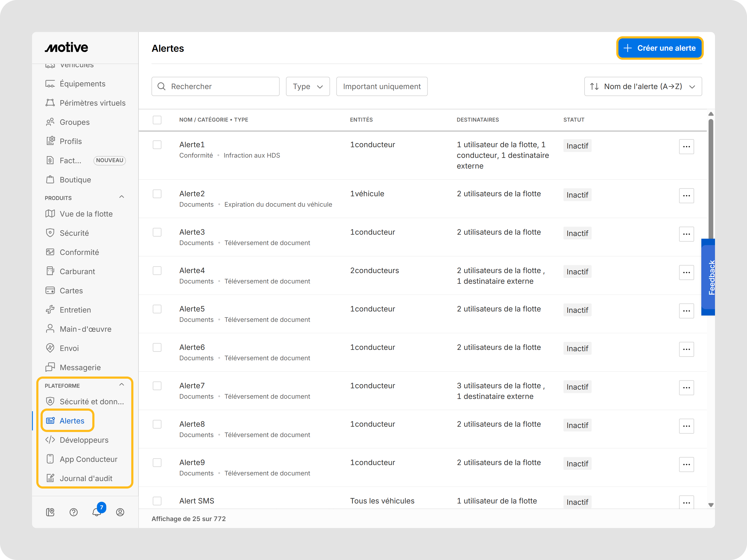Image resolution: width=747 pixels, height=560 pixels.
Task: Check the Alerte2 row checkbox
Action: pos(157,194)
